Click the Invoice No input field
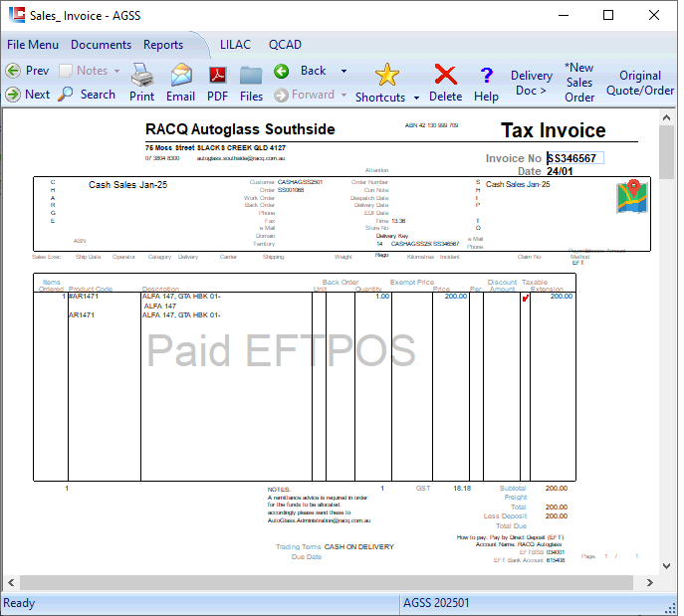 pos(575,158)
